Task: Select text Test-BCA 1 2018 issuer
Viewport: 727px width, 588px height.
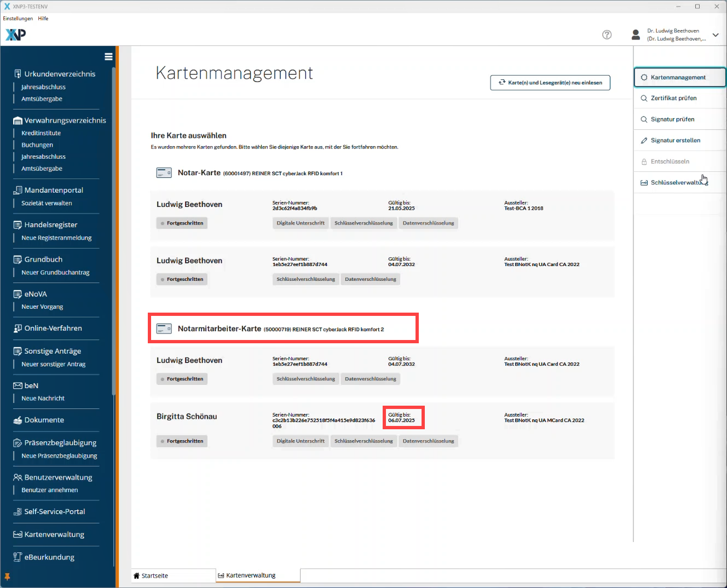Action: coord(523,208)
